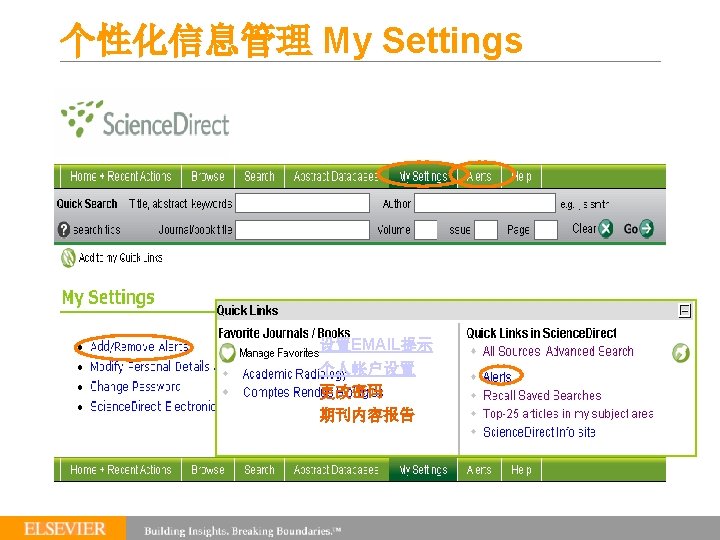Click the Quick Links in ScienceDirect heading
Viewport: 720px width, 540px height.
pyautogui.click(x=541, y=333)
